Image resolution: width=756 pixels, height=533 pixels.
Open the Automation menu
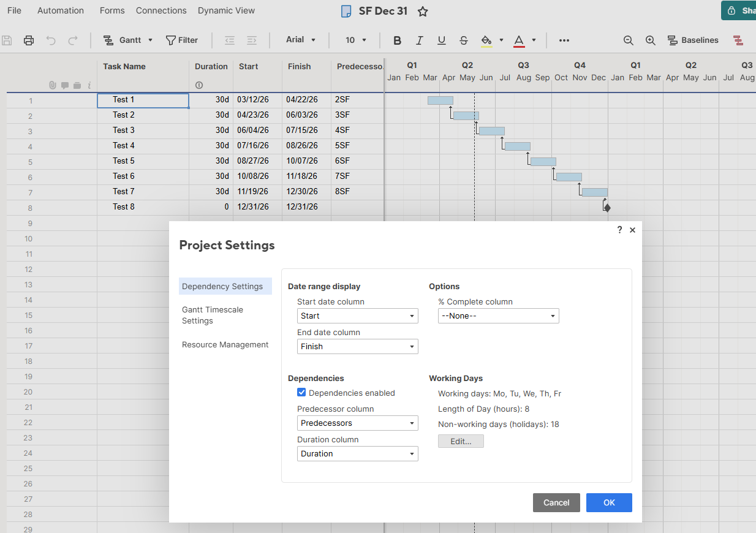(x=61, y=10)
